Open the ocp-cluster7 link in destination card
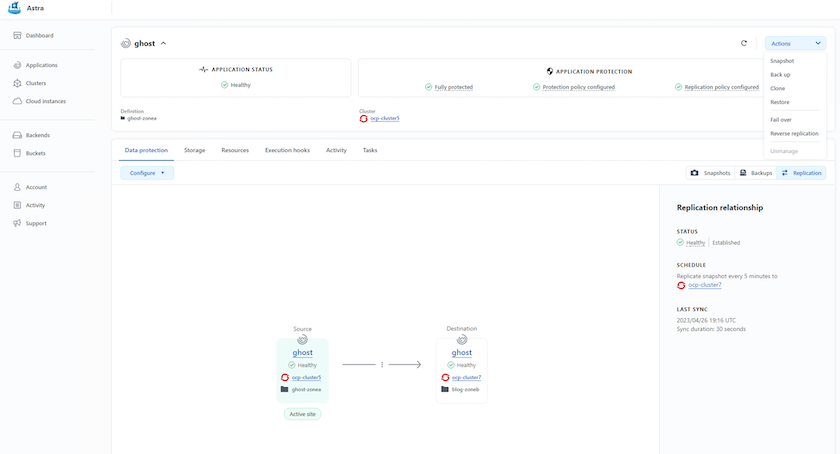 click(x=466, y=377)
